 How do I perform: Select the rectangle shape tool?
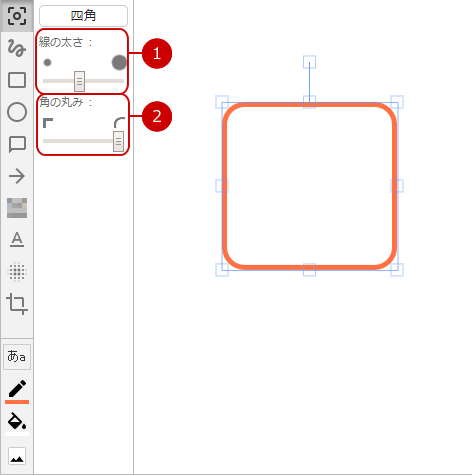[17, 80]
